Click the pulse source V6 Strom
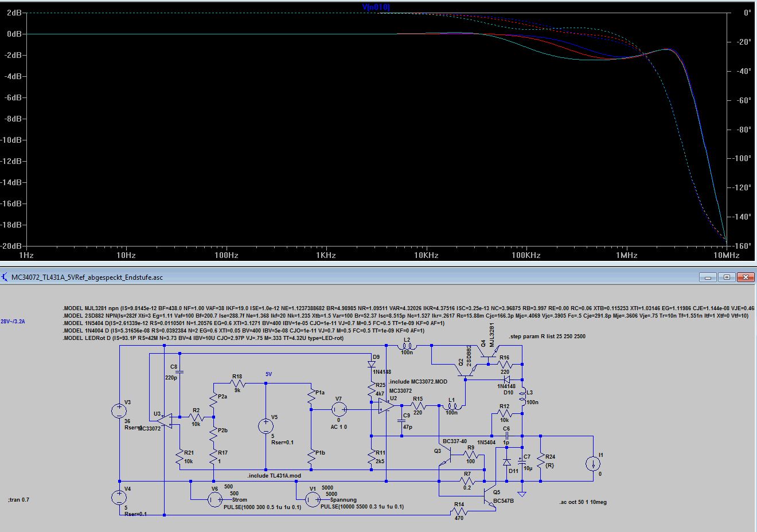 pyautogui.click(x=214, y=500)
